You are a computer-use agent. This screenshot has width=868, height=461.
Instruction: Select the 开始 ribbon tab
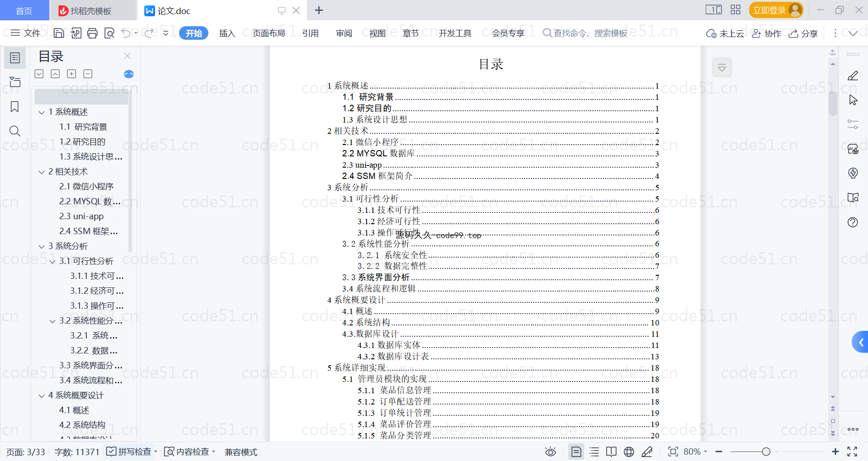(x=193, y=33)
